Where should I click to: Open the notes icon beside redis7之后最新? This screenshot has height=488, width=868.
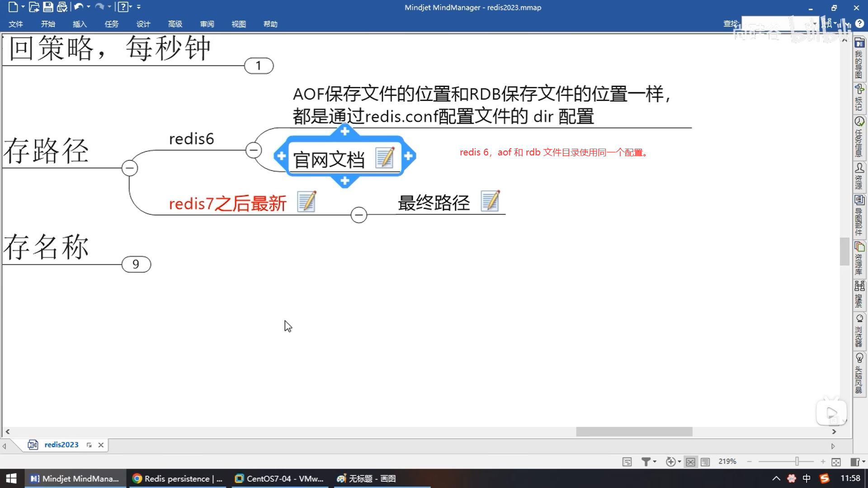point(307,202)
